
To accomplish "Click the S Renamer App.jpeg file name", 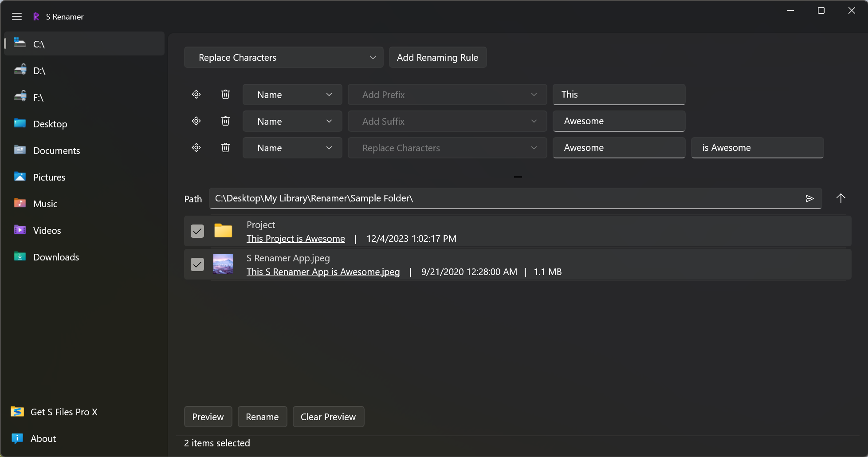I will pos(288,258).
